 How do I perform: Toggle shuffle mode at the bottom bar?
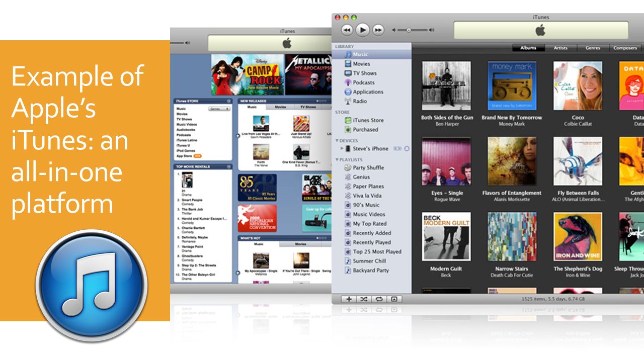tap(364, 299)
